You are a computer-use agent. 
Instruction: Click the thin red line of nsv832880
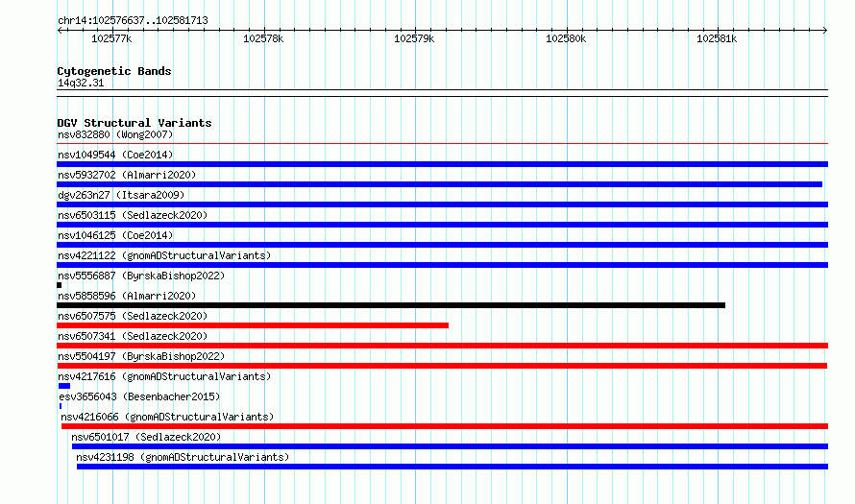[x=442, y=144]
